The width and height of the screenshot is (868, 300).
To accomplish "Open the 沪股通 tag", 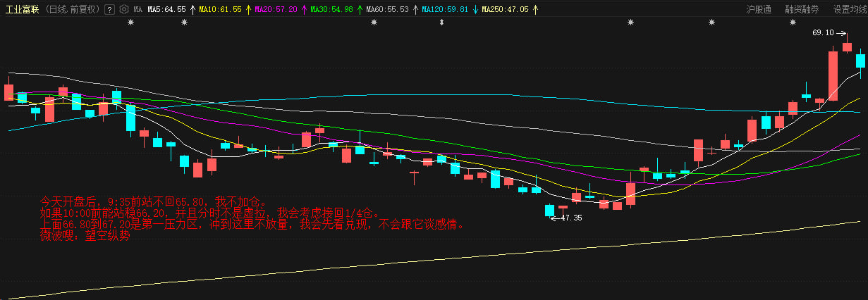I will coord(759,10).
